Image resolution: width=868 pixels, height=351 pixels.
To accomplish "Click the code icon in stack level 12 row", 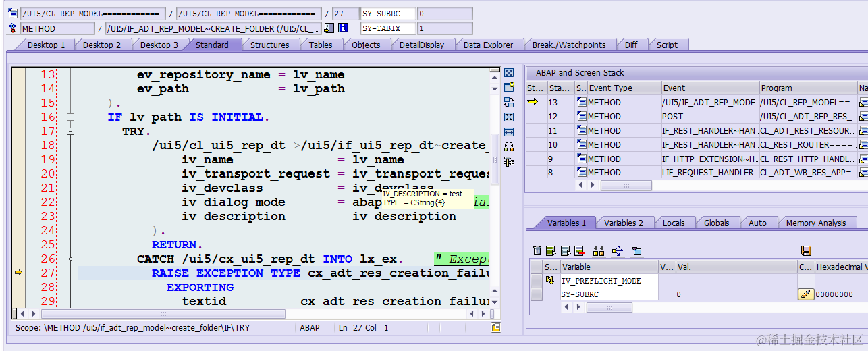I will pos(581,116).
